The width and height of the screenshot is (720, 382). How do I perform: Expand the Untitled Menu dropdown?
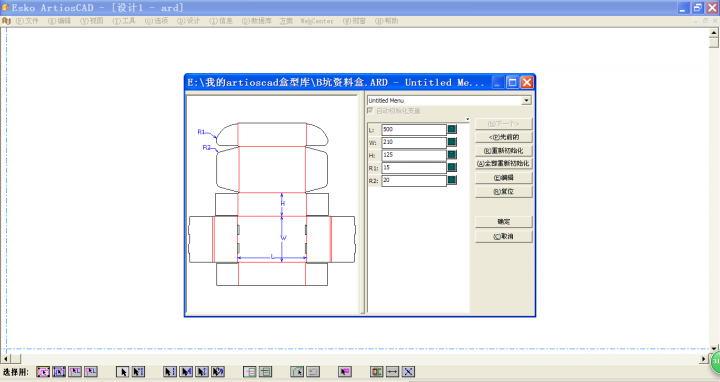(526, 100)
